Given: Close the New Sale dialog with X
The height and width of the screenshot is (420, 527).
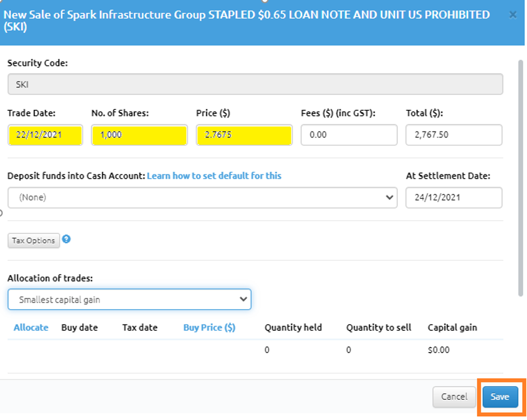Looking at the screenshot, I should [x=512, y=15].
